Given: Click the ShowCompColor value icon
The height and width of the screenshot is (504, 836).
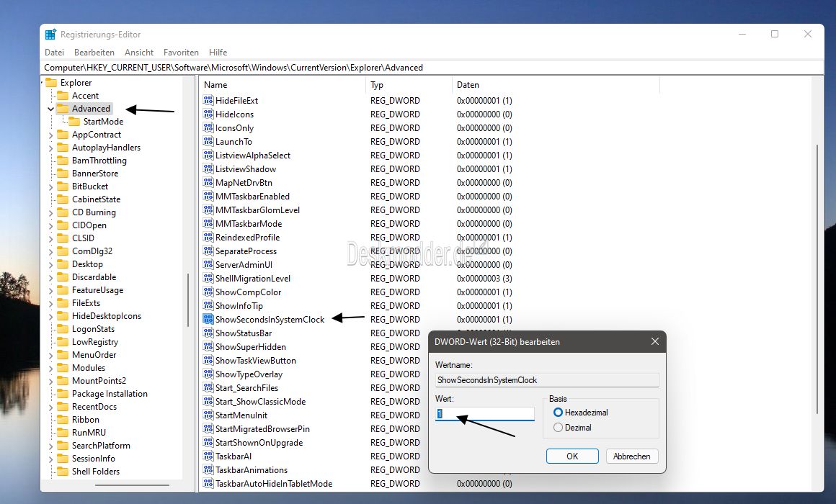Looking at the screenshot, I should (x=208, y=292).
